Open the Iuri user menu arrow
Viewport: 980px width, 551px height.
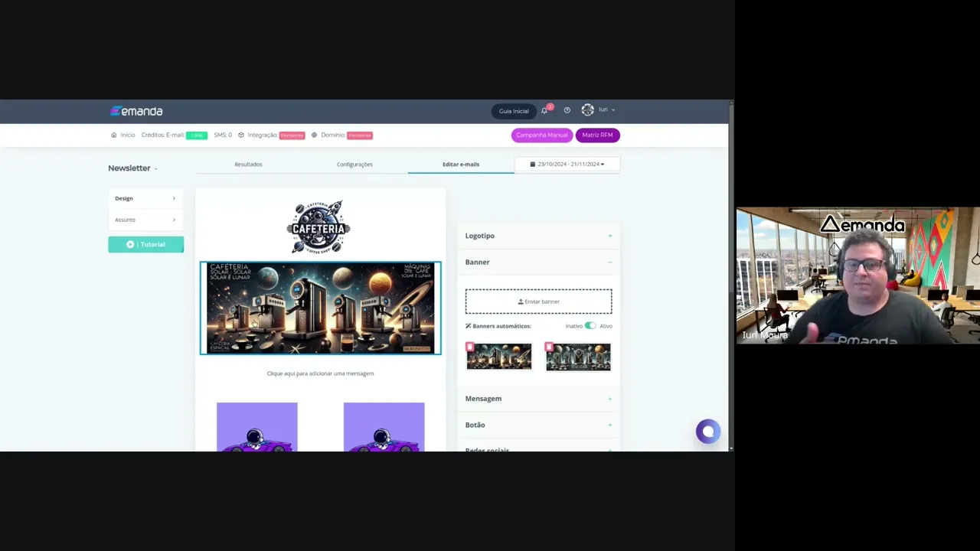click(x=613, y=110)
